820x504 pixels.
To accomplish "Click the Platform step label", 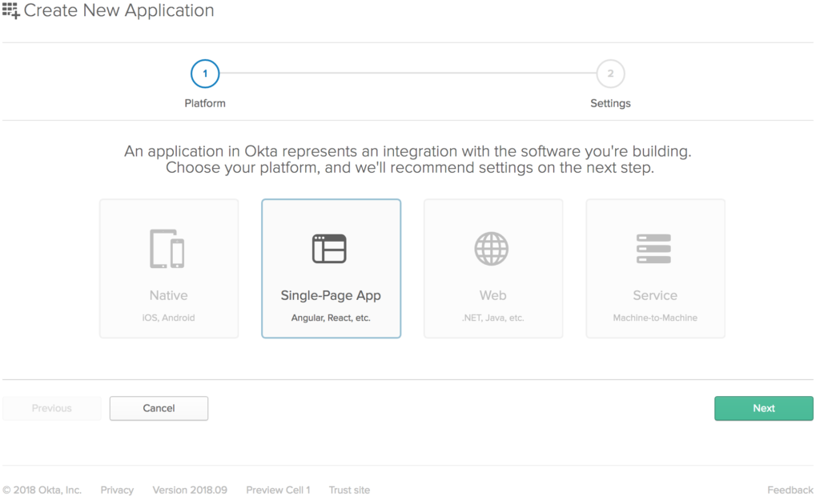I will [x=205, y=102].
